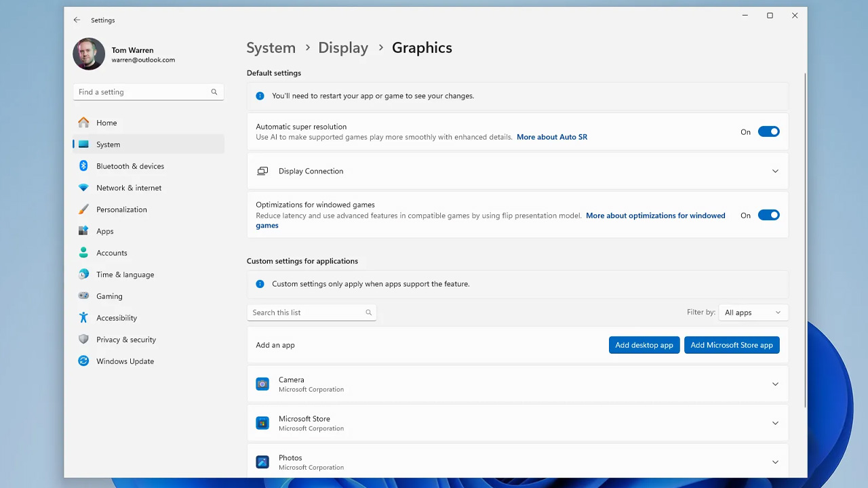Click the Accessibility figure icon

(x=83, y=318)
